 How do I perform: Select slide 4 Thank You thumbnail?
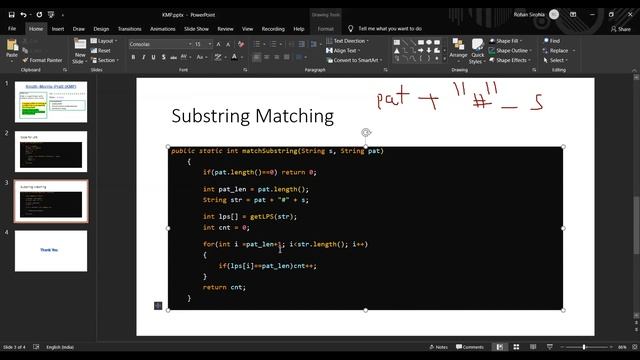click(x=51, y=251)
